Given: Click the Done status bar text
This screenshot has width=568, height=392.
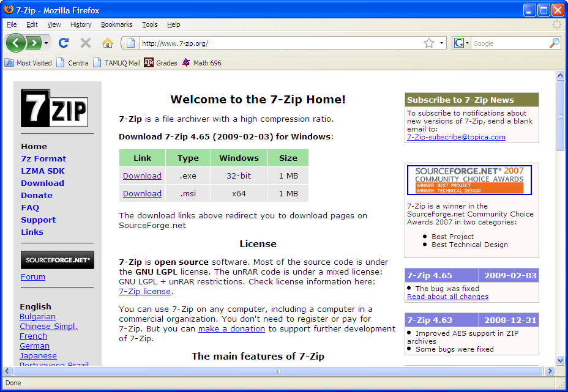Looking at the screenshot, I should (13, 383).
